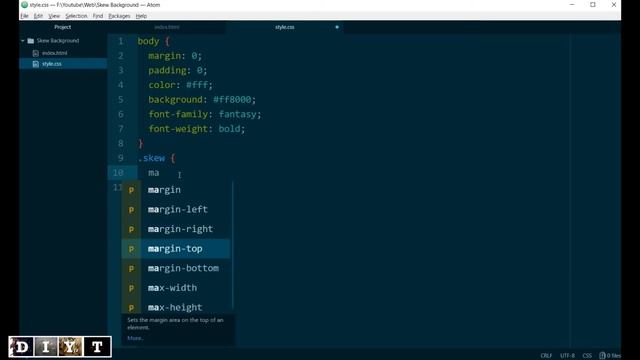
Task: Open the Find menu
Action: coord(98,16)
